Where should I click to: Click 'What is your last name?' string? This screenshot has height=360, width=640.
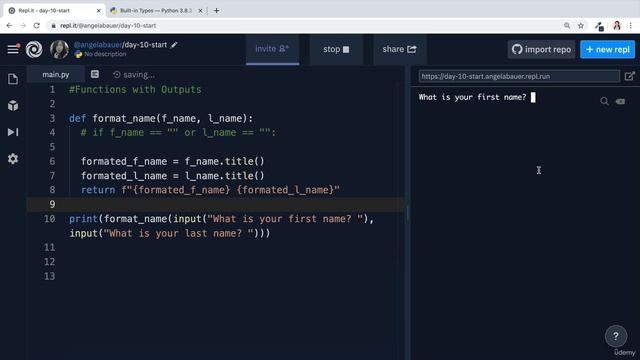pos(178,233)
